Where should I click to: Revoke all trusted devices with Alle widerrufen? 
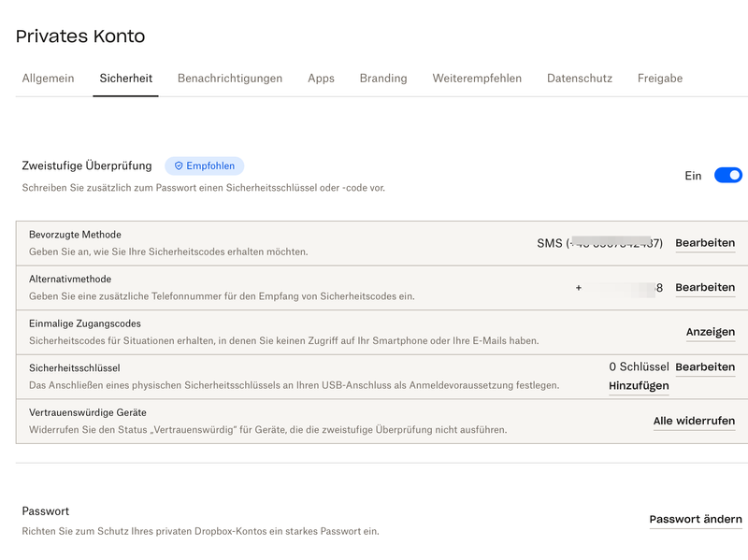[694, 422]
